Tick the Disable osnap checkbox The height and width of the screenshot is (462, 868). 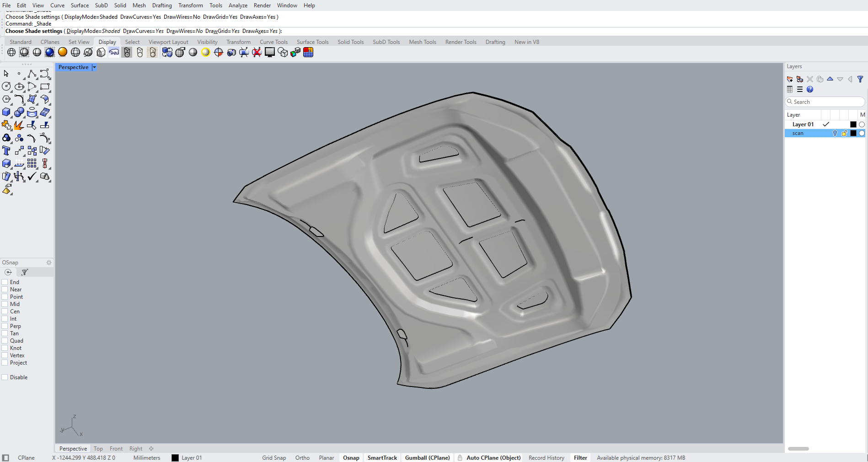(x=5, y=377)
